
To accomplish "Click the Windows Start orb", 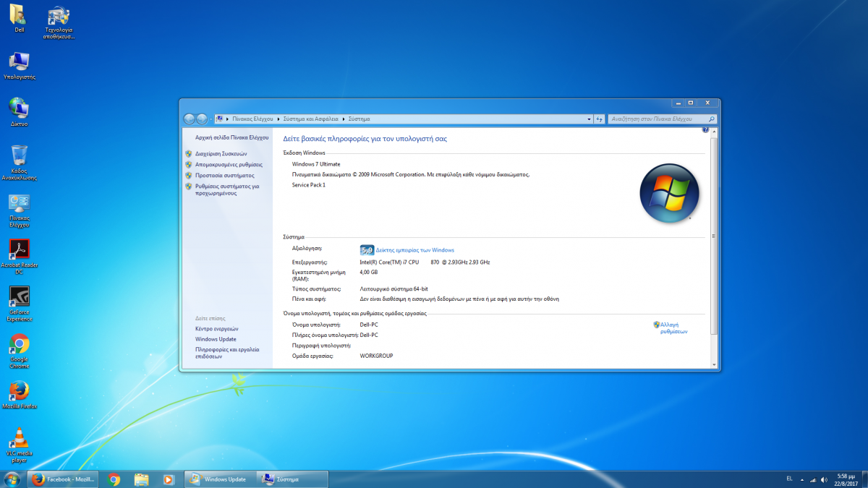I will [12, 479].
